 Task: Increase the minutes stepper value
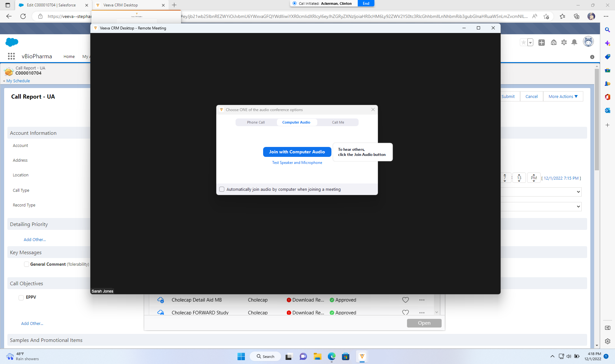[x=519, y=175]
